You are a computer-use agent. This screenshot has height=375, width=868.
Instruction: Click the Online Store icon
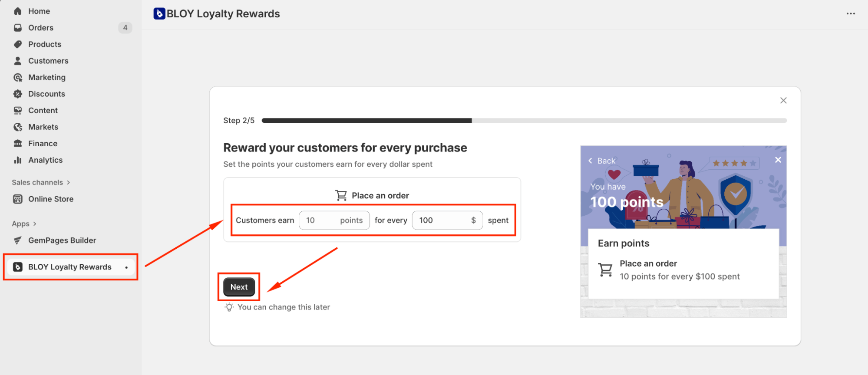(x=18, y=199)
